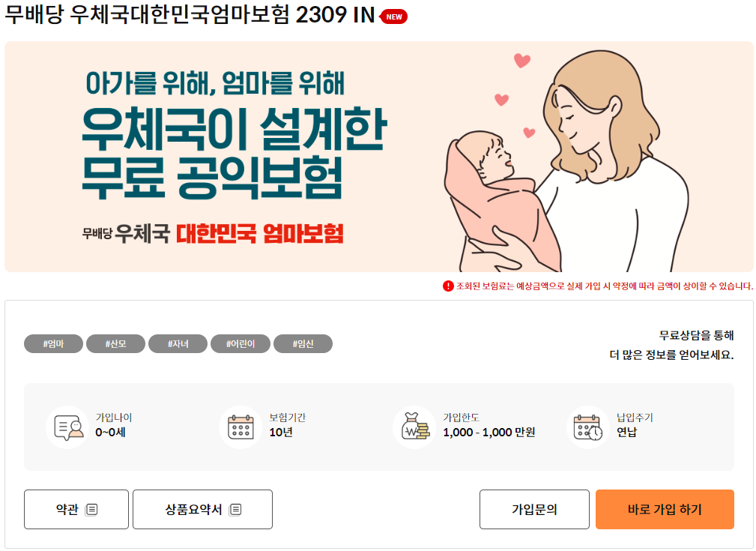
Task: Click the red exclamation warning icon
Action: pos(448,286)
